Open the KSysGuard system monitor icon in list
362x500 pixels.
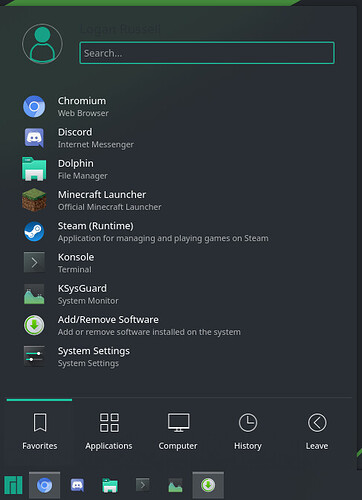point(34,294)
